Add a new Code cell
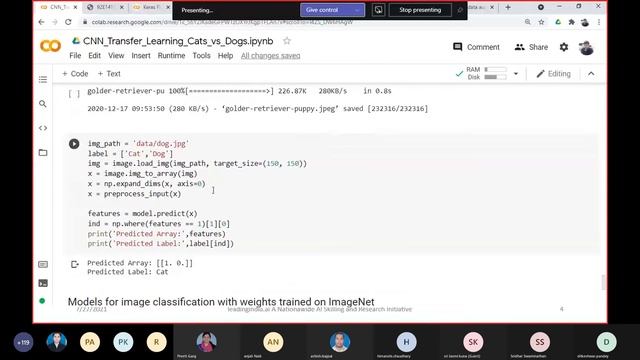Screen dimensions: 640x360 point(75,74)
